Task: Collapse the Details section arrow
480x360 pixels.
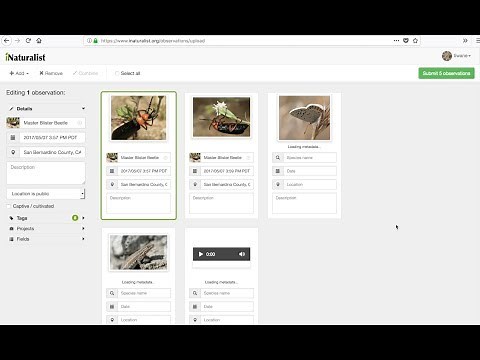Action: point(83,109)
